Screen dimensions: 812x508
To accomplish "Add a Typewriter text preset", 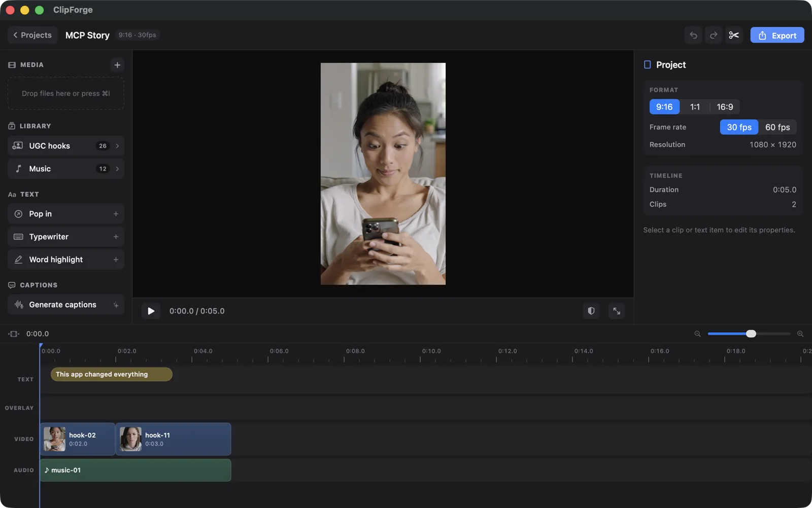I will 66,237.
